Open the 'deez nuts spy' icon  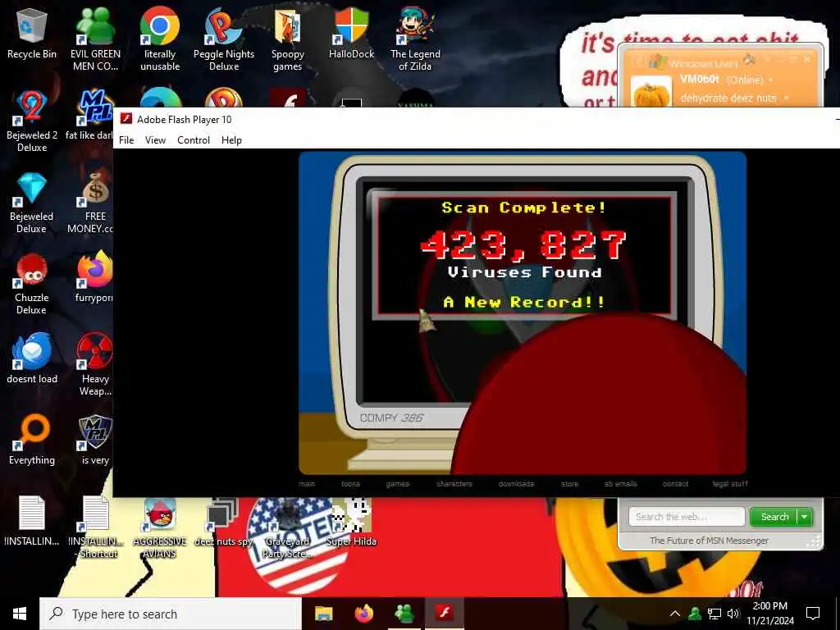(x=223, y=521)
